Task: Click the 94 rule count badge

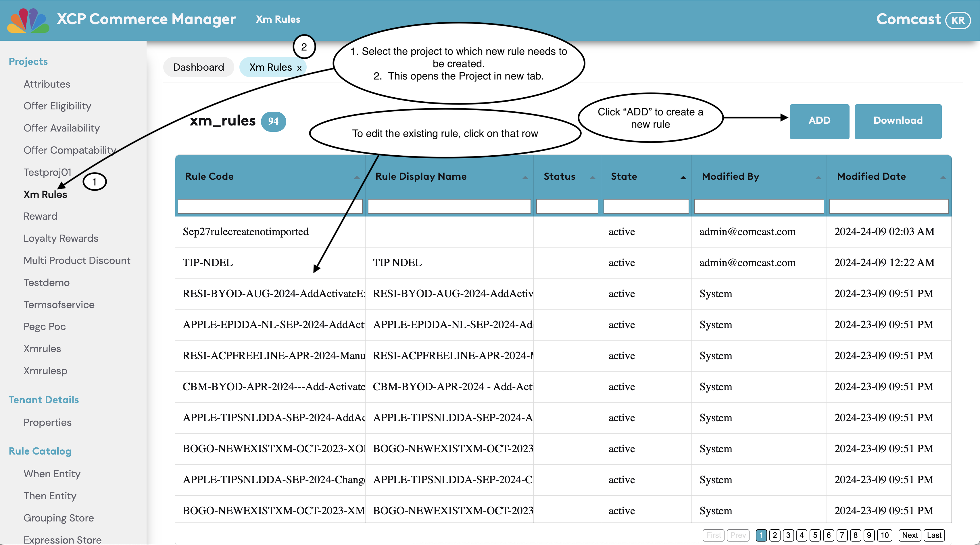Action: pyautogui.click(x=273, y=122)
